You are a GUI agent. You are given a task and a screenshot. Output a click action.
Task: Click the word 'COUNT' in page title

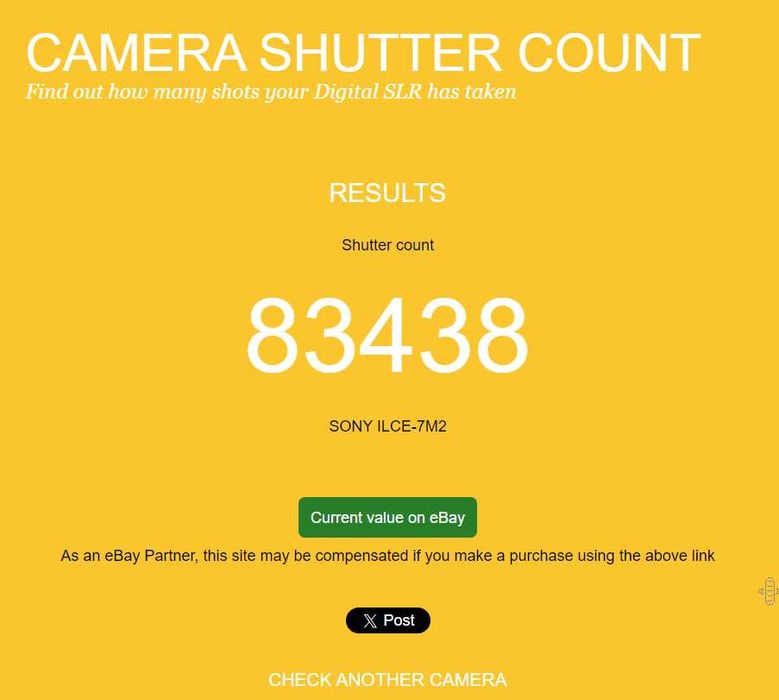click(x=609, y=53)
